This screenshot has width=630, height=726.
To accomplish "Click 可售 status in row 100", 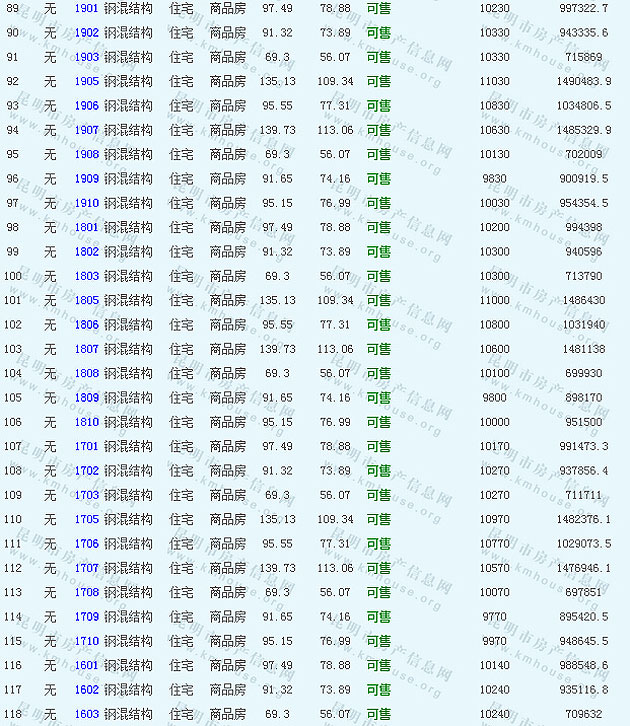I will 379,276.
